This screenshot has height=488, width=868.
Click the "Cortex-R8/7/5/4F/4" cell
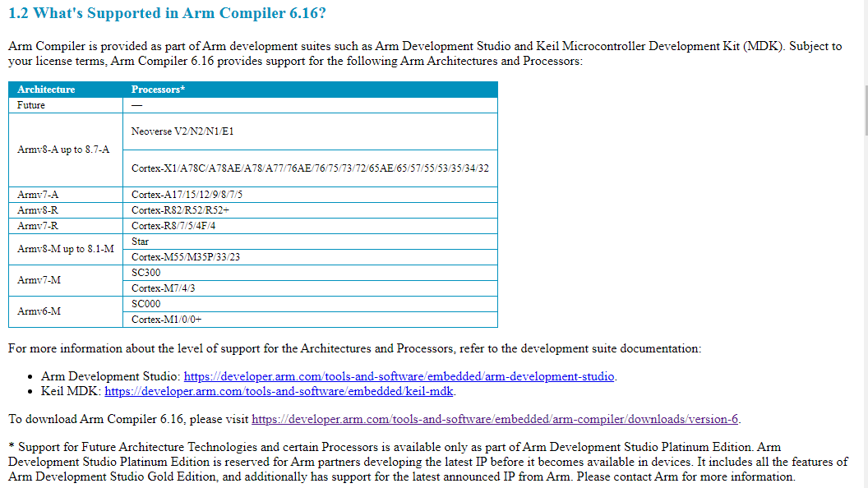310,226
